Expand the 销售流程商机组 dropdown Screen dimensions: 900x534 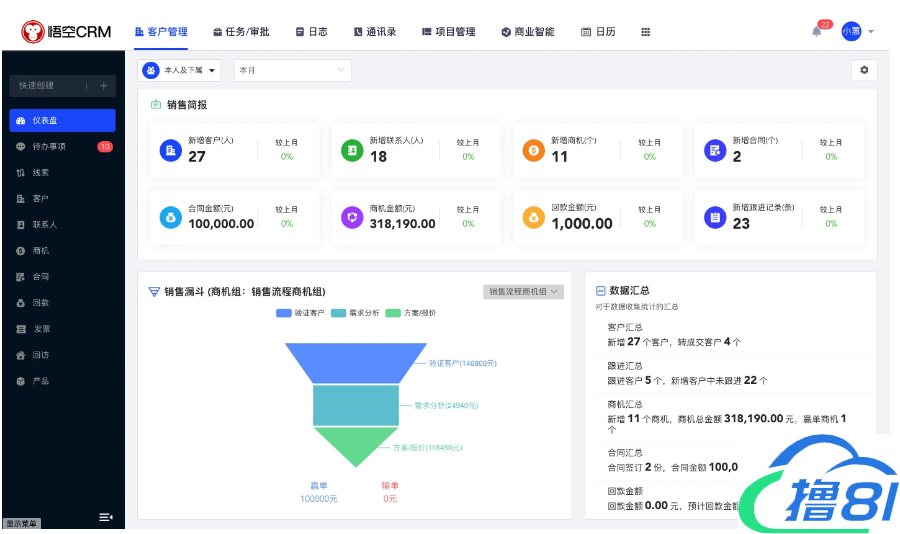523,292
